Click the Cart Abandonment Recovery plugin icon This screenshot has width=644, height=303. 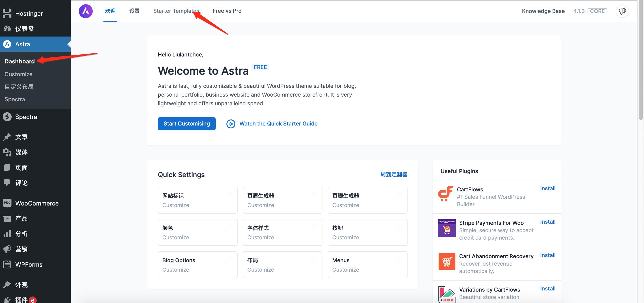click(x=447, y=262)
